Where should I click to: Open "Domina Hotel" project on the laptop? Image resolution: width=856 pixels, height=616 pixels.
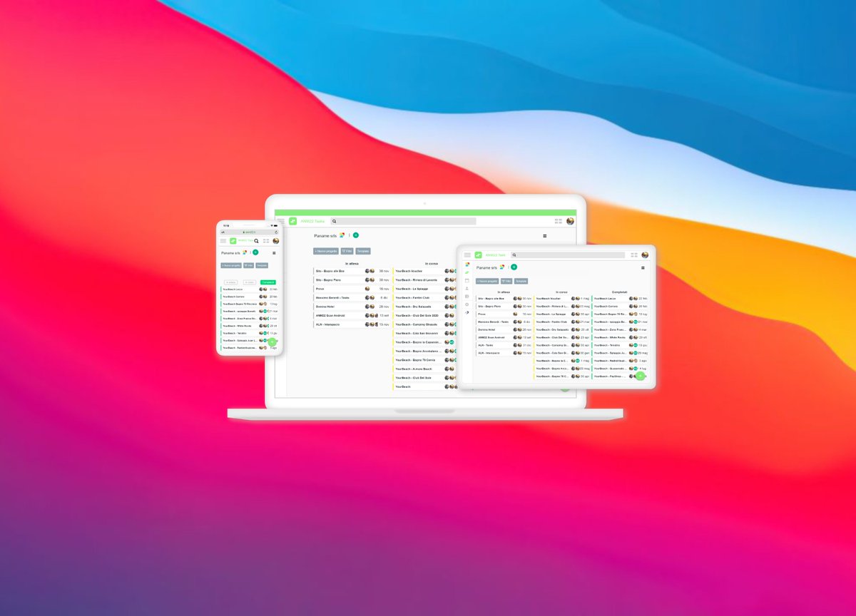tap(352, 307)
